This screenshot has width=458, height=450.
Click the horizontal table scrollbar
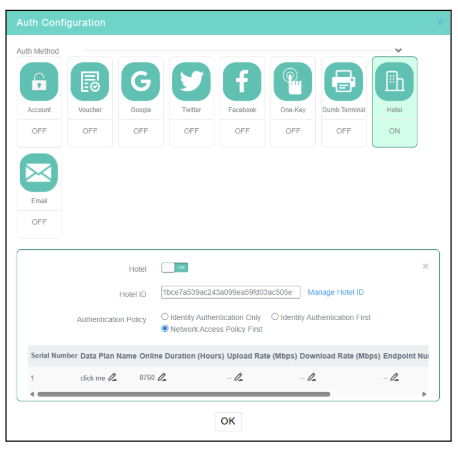tap(184, 394)
